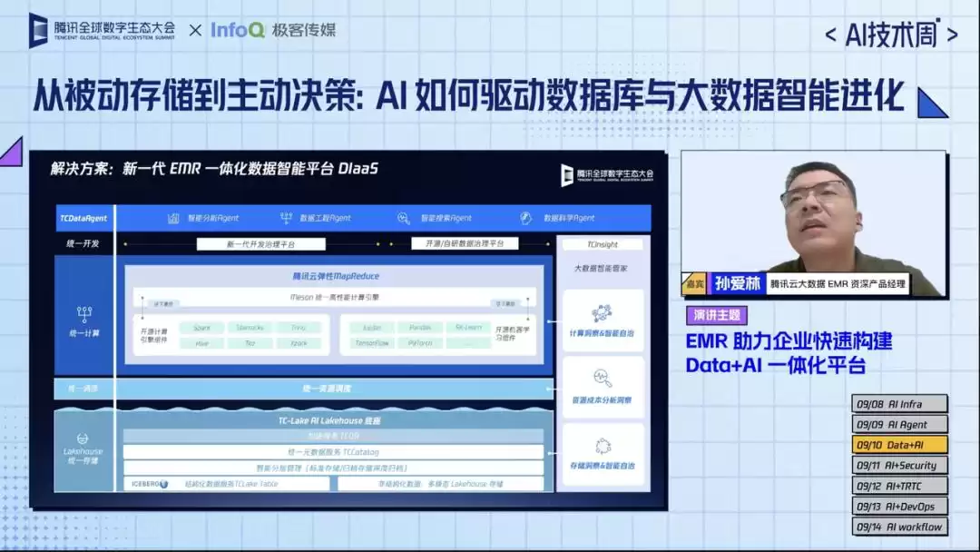Click the 计算洞察&智能自治 network icon

(x=602, y=312)
